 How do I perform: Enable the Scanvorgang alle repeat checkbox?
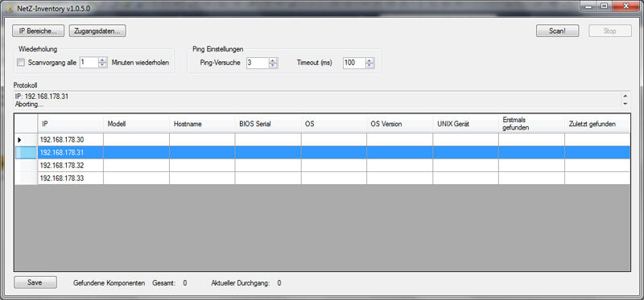21,63
